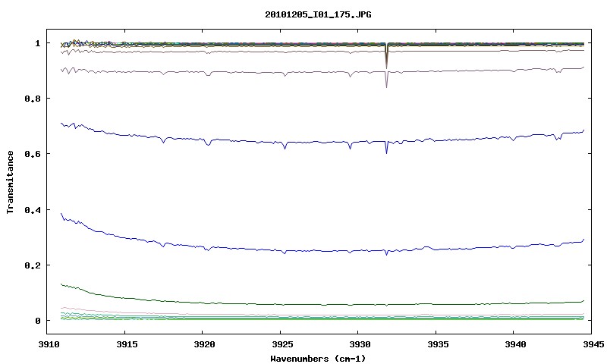Image resolution: width=607 pixels, height=364 pixels.
Task: Click the y-axis tick label 0.8
Action: pyautogui.click(x=33, y=99)
